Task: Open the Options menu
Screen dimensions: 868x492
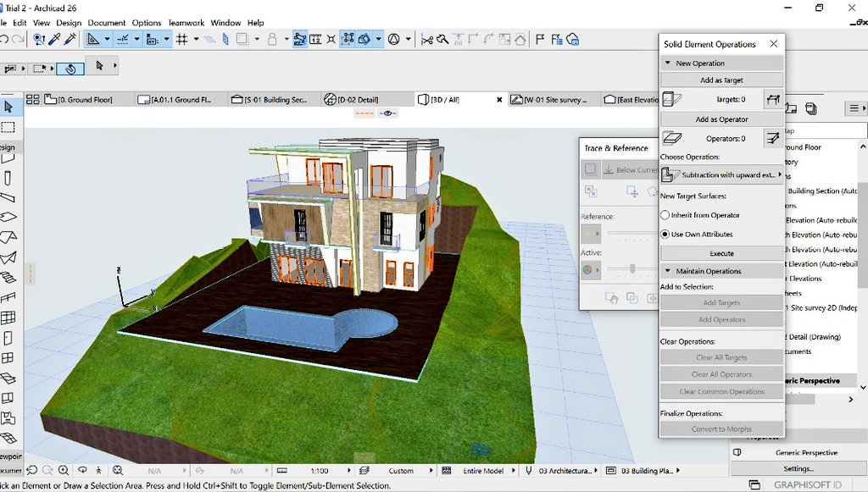Action: [x=146, y=23]
